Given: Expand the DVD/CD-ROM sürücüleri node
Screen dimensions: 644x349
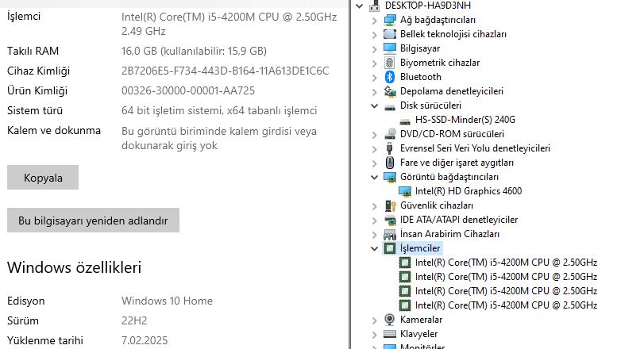Looking at the screenshot, I should [374, 135].
